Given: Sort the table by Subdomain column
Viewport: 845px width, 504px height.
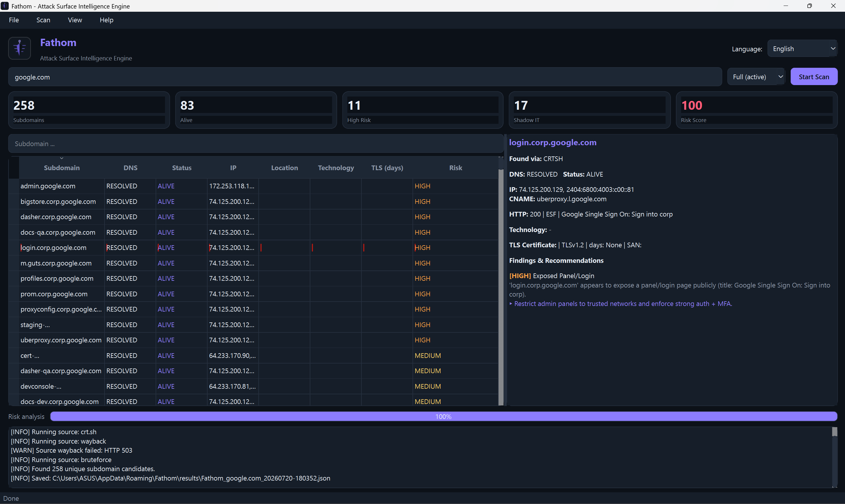Looking at the screenshot, I should [62, 168].
